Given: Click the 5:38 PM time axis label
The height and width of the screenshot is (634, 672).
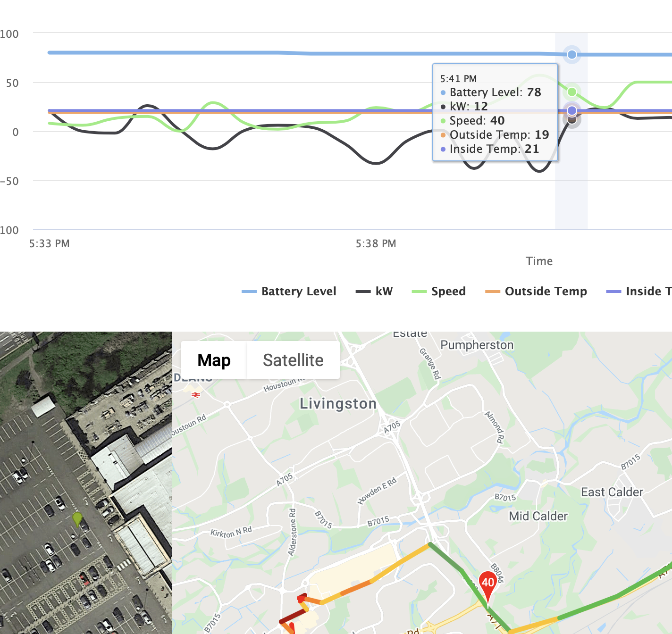Looking at the screenshot, I should point(376,244).
